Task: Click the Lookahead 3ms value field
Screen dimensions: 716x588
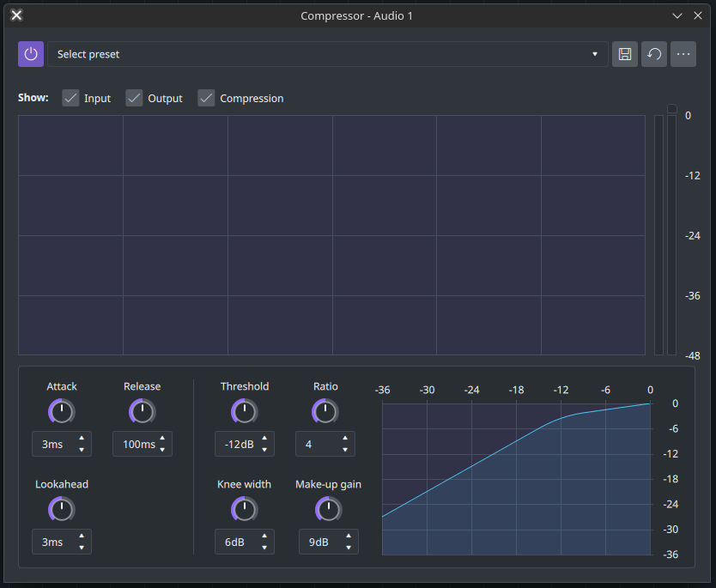Action: click(62, 542)
